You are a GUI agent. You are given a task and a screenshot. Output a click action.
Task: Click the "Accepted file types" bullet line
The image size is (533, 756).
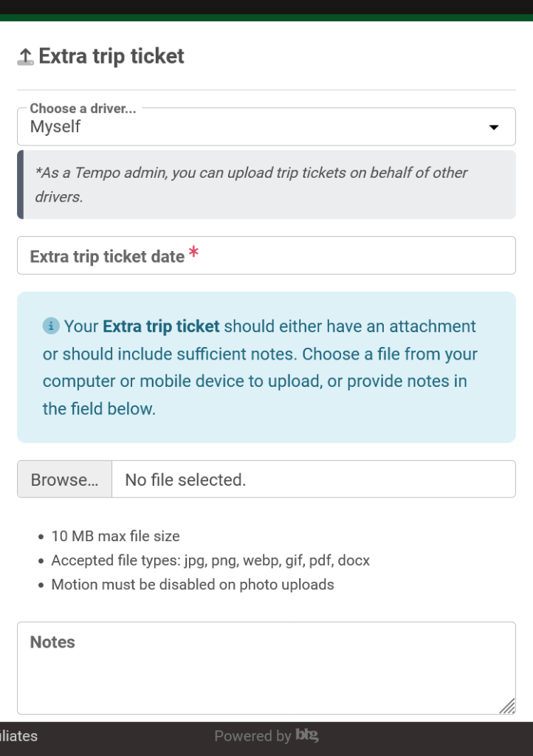tap(210, 561)
